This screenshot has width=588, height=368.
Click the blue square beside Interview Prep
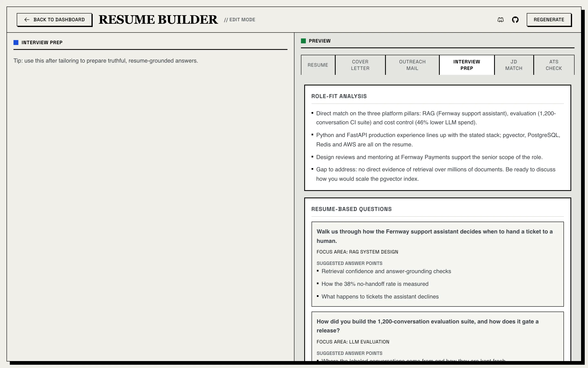16,43
